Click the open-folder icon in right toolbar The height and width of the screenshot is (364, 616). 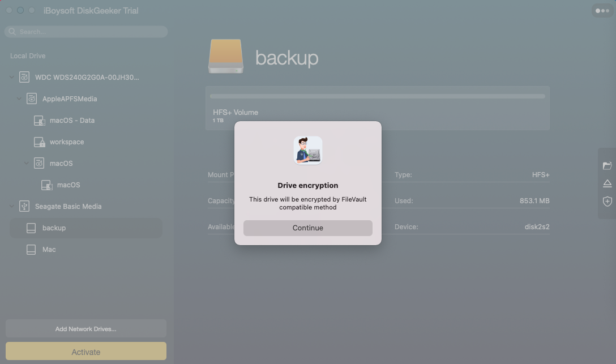608,166
